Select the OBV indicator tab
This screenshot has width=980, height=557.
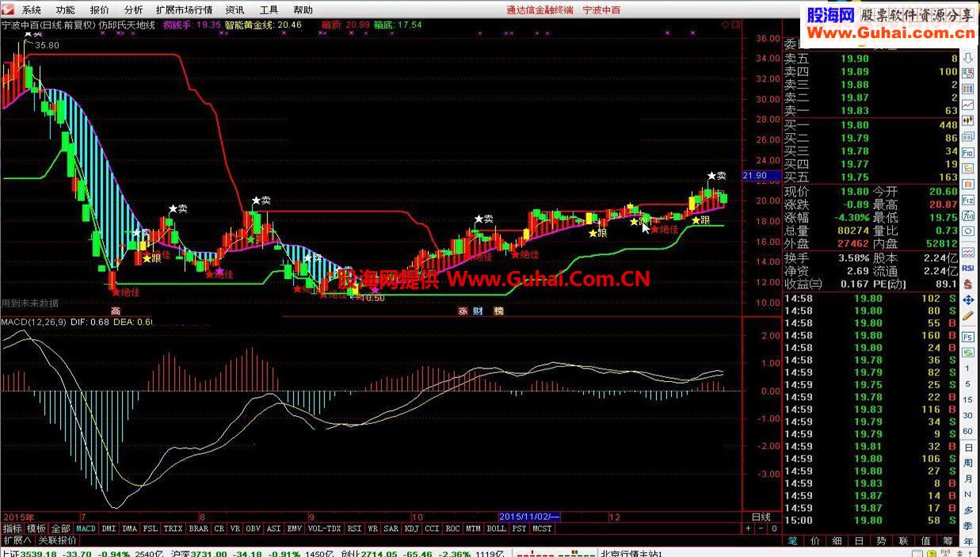254,528
